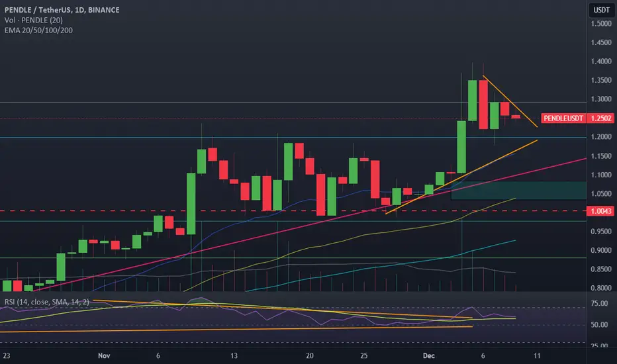Click the 1.2000 price axis label
This screenshot has height=364, width=617.
tap(601, 137)
